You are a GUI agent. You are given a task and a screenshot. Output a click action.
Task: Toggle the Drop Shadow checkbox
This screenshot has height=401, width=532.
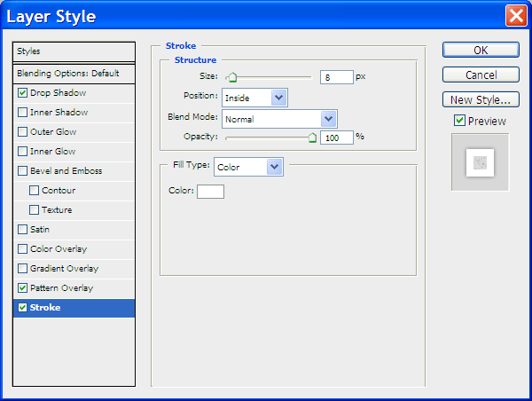(22, 92)
